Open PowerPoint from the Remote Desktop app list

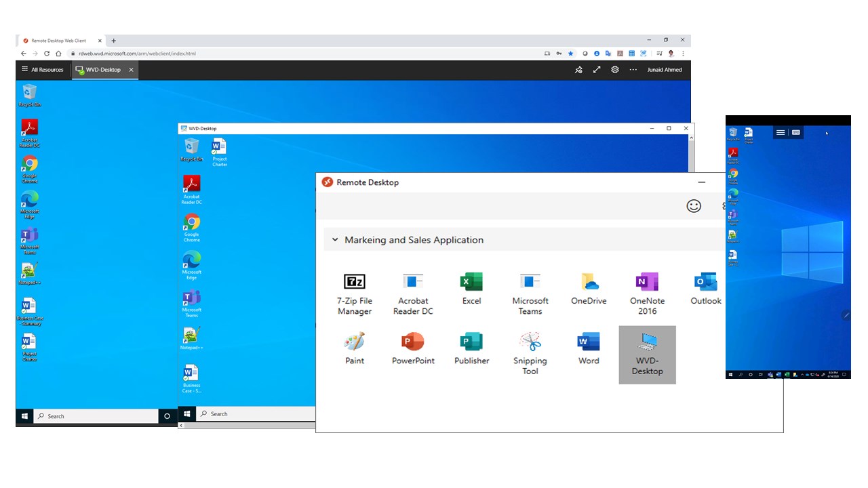(413, 349)
